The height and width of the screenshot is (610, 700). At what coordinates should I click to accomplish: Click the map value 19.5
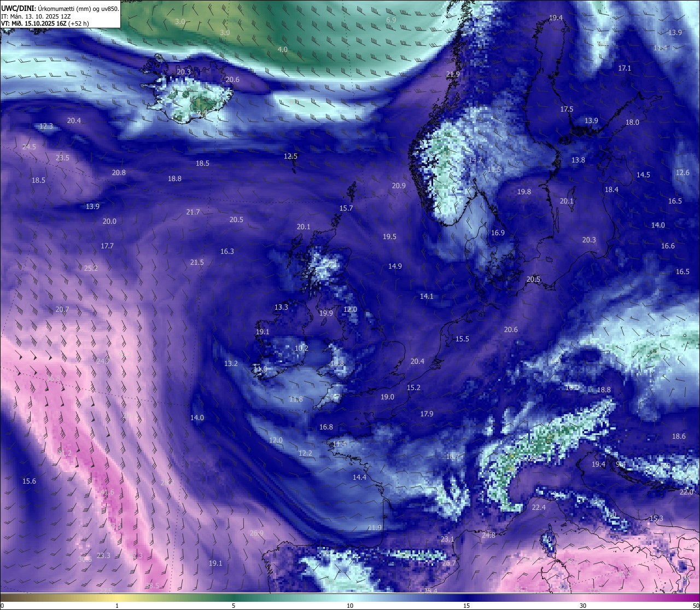pos(389,236)
